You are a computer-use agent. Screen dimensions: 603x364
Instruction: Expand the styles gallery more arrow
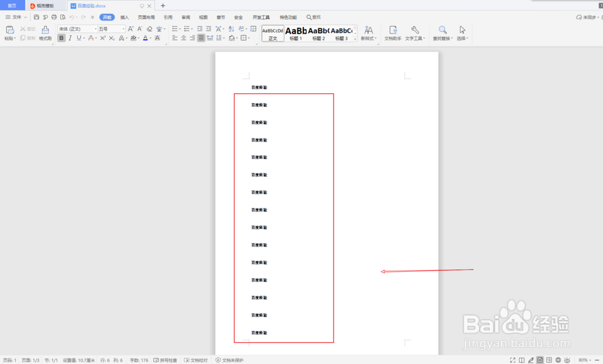355,39
